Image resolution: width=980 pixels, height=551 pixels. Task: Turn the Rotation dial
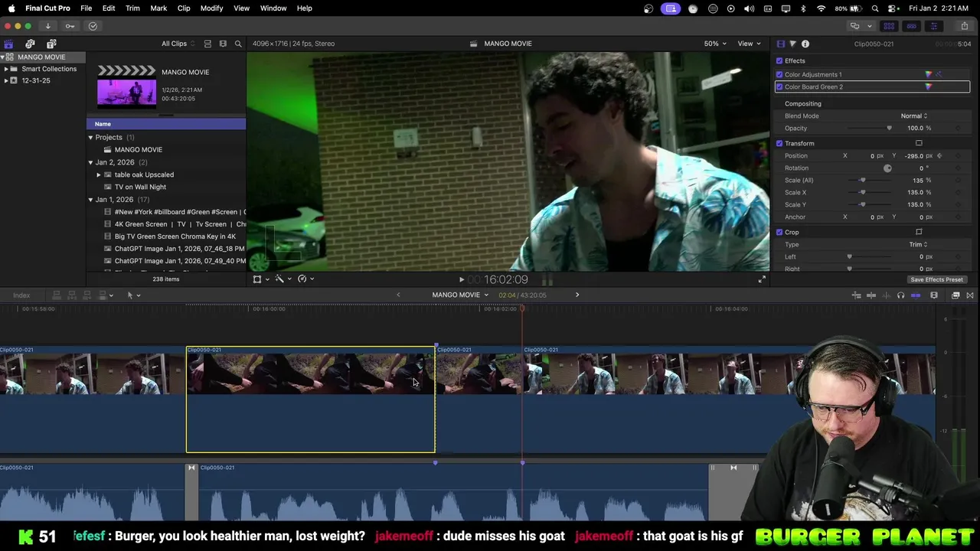(887, 168)
